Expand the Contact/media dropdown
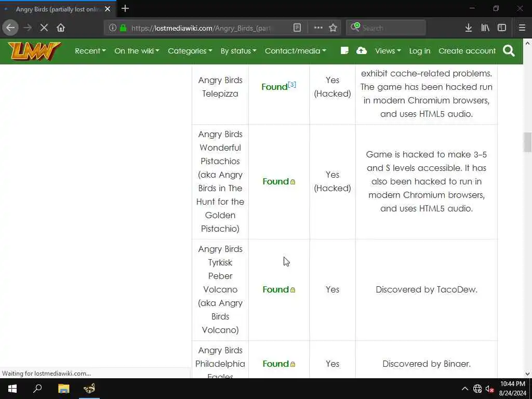 pyautogui.click(x=296, y=51)
